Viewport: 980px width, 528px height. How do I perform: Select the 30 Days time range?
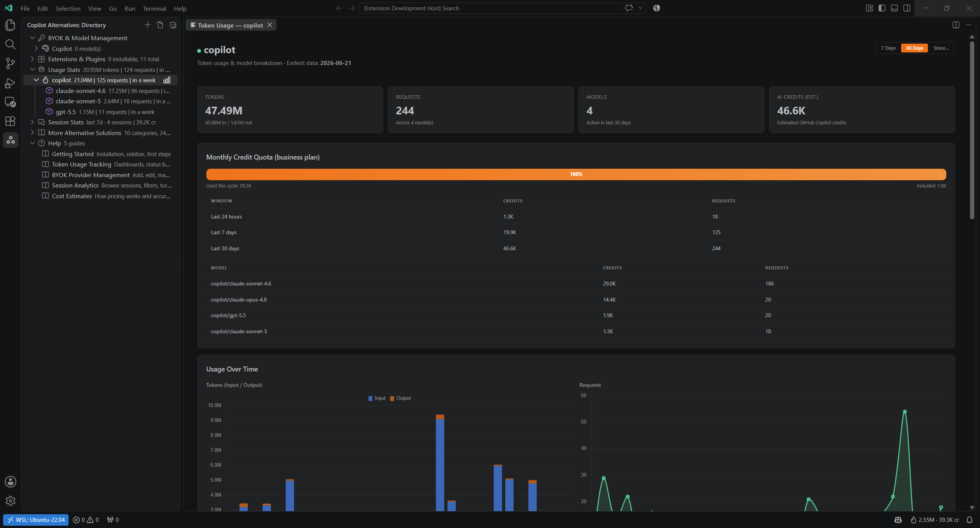(x=914, y=48)
